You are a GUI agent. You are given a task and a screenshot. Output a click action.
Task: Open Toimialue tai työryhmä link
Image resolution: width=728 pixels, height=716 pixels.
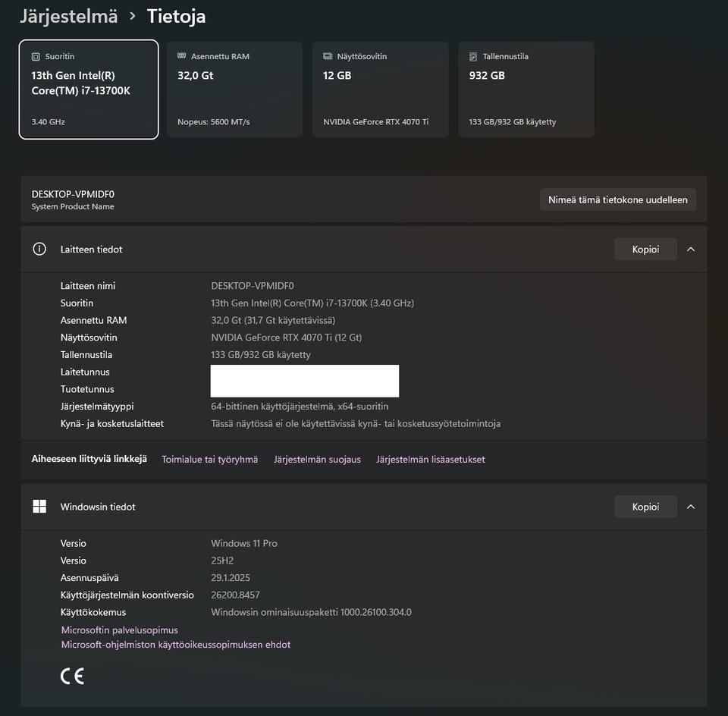[209, 459]
